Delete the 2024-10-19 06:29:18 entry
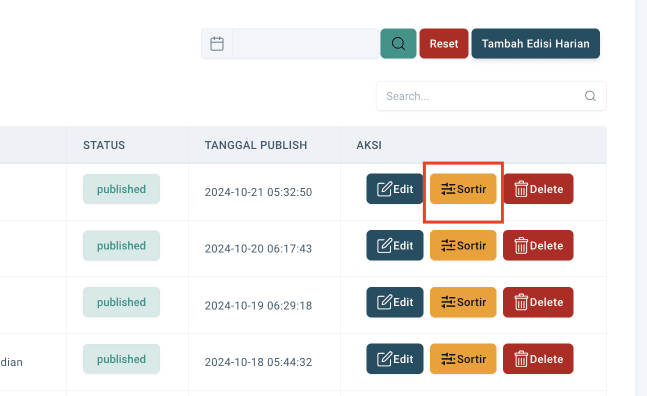This screenshot has height=396, width=647. [x=538, y=302]
